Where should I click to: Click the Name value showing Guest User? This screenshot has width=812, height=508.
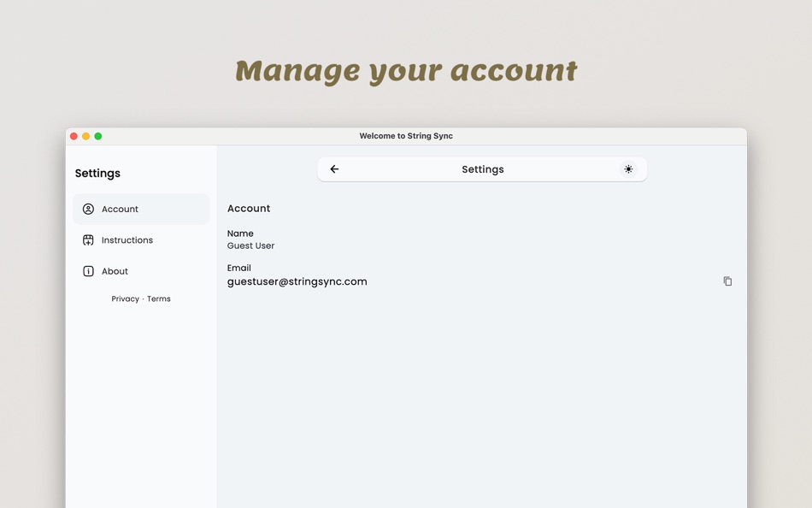pyautogui.click(x=250, y=245)
